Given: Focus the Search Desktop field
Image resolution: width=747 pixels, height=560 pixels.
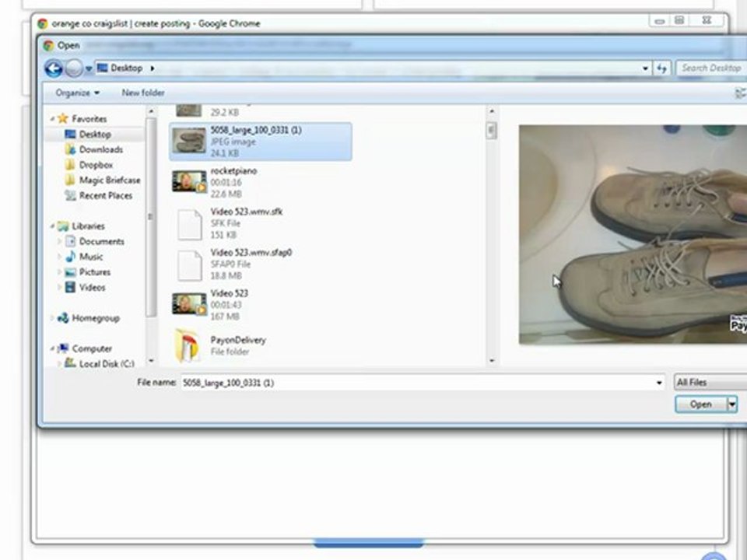Looking at the screenshot, I should click(710, 68).
